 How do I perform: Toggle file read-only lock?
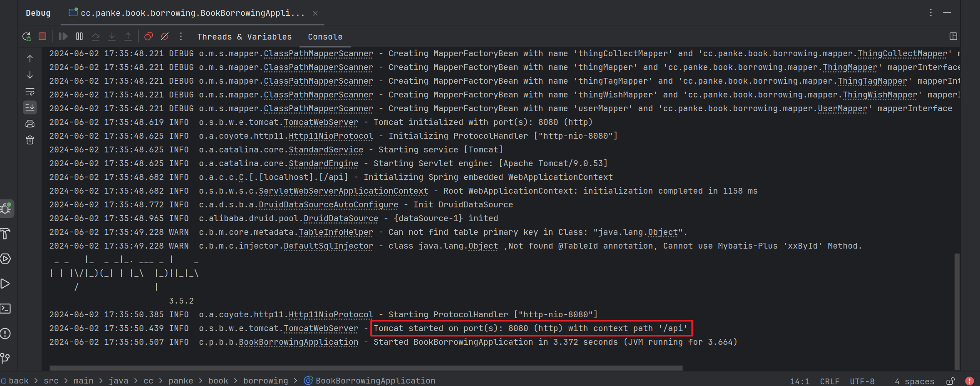[x=950, y=381]
